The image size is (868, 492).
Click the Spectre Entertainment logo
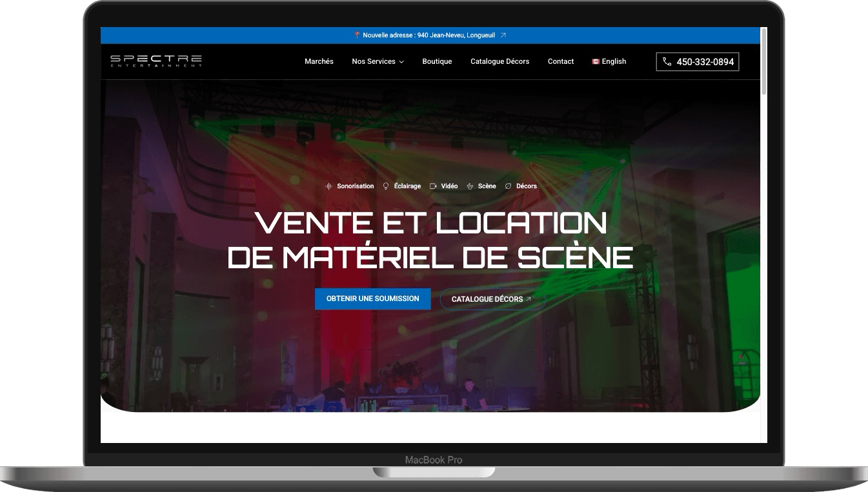pos(155,61)
